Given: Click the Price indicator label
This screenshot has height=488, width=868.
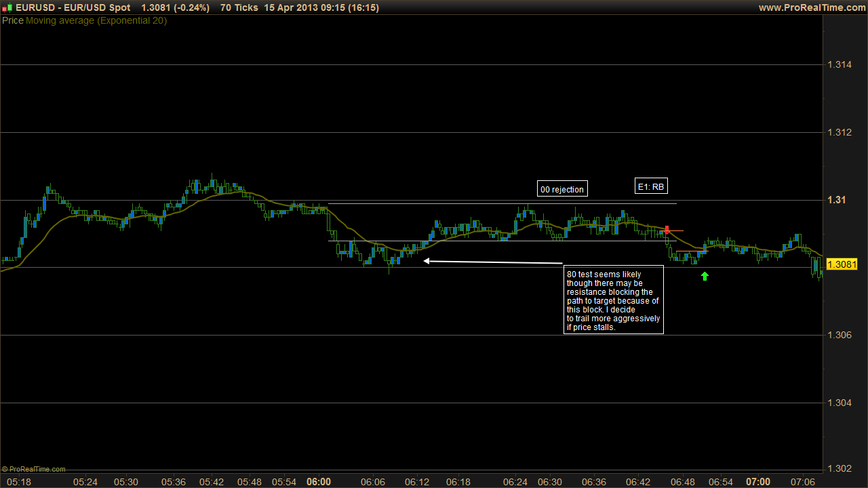Looking at the screenshot, I should 13,20.
